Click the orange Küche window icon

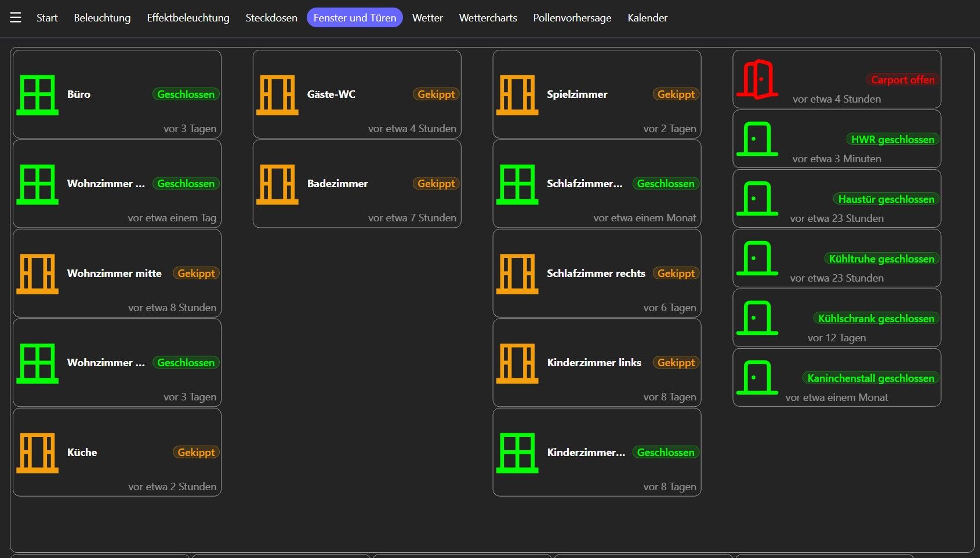pyautogui.click(x=38, y=453)
